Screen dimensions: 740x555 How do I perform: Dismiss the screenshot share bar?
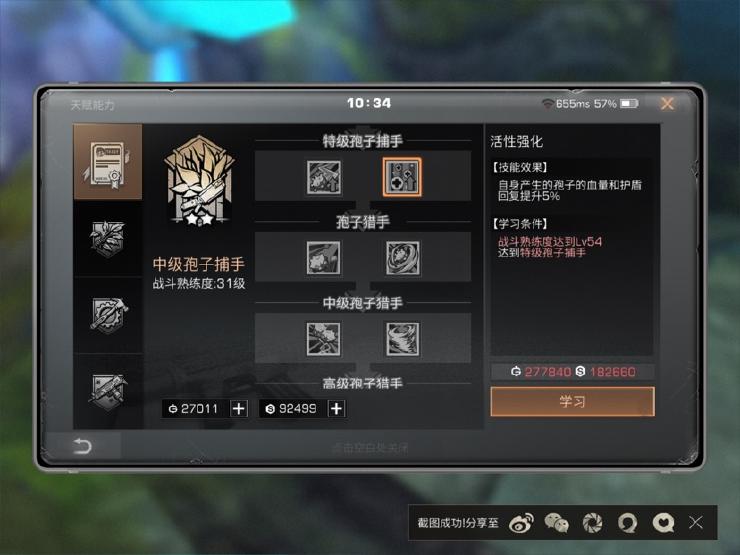(696, 522)
